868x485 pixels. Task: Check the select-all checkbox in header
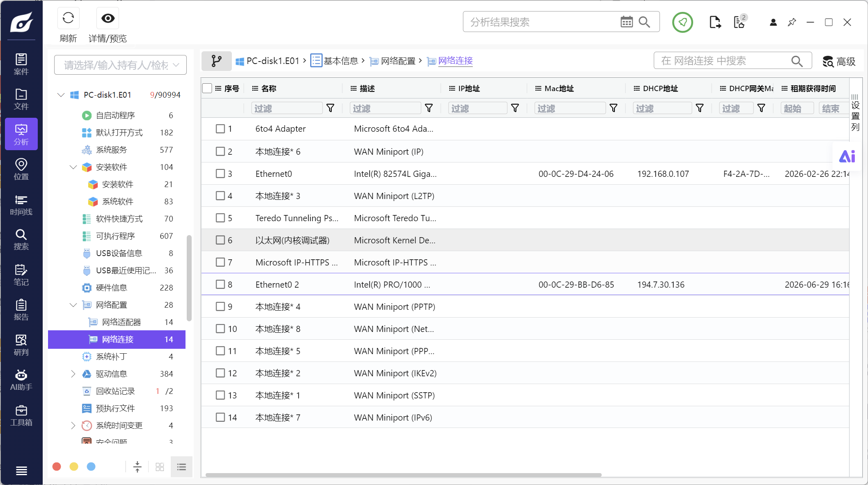coord(207,88)
